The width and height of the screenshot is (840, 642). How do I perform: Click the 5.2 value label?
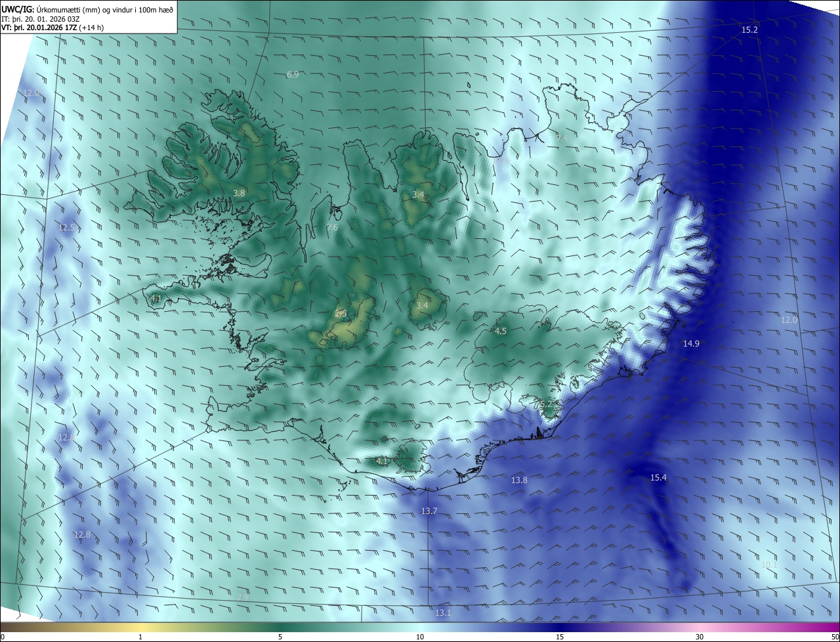[546, 404]
